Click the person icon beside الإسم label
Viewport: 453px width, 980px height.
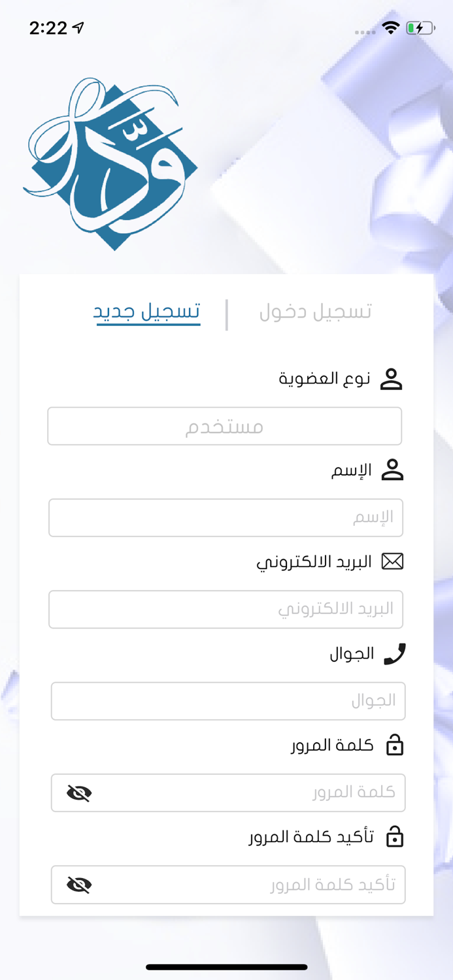pos(392,469)
